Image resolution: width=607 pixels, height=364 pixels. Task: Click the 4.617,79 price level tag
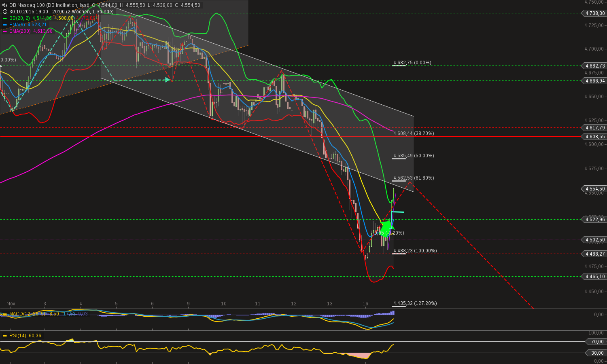pyautogui.click(x=594, y=128)
